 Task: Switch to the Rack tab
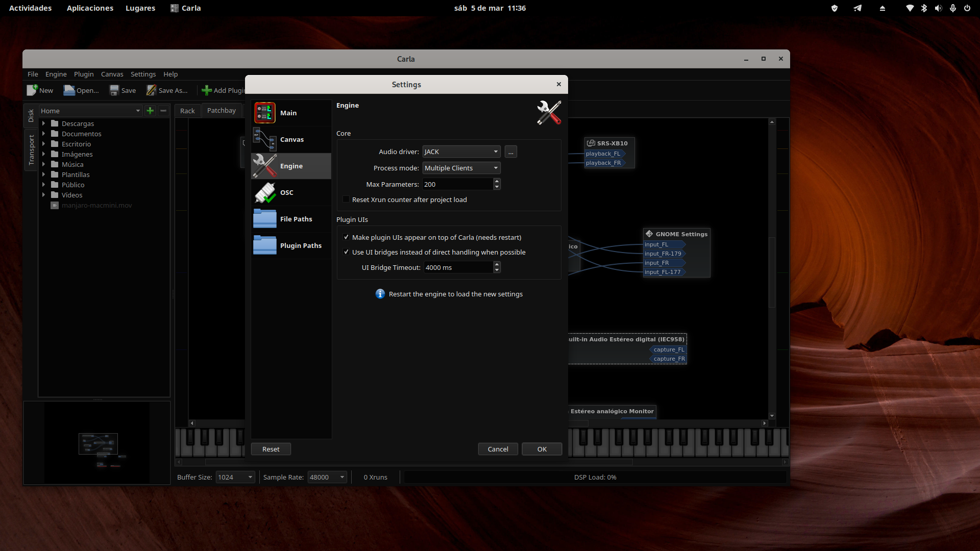click(187, 111)
